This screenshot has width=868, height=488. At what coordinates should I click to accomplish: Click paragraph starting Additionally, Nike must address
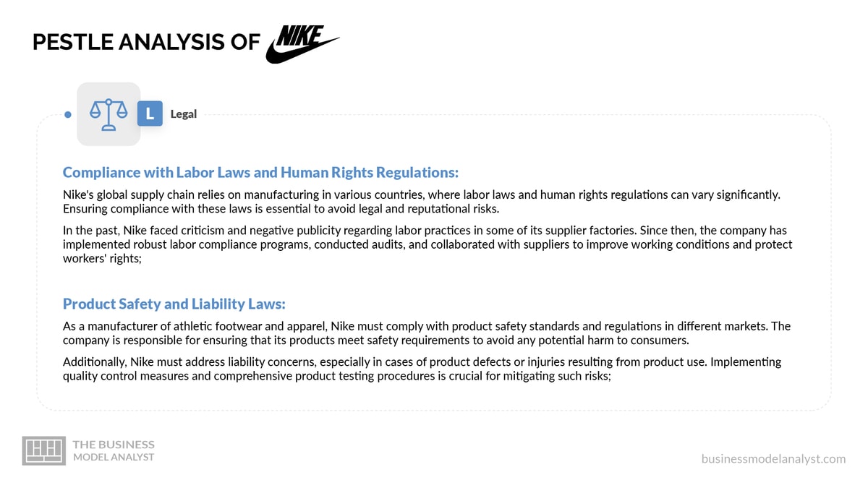(422, 369)
